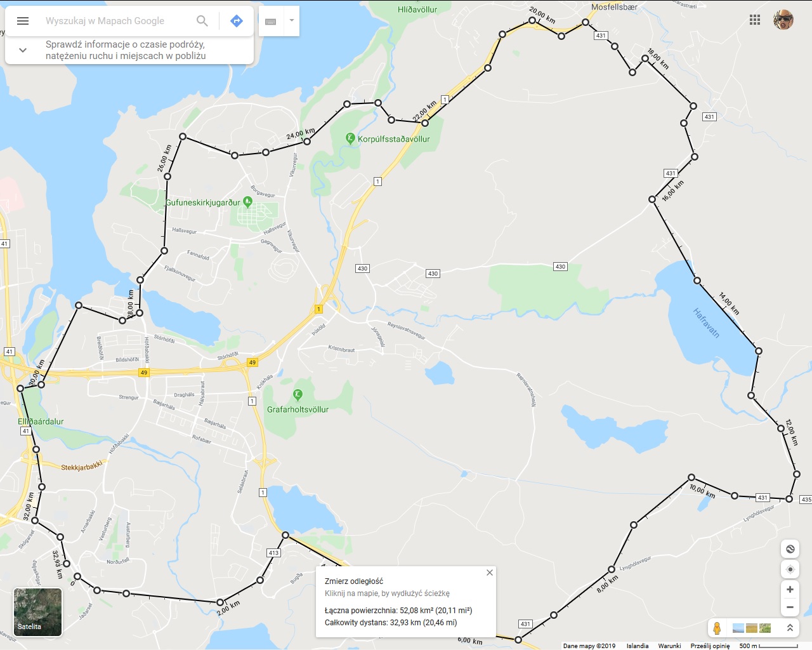Switch to Satelita map view
Image resolution: width=812 pixels, height=650 pixels.
coord(38,612)
